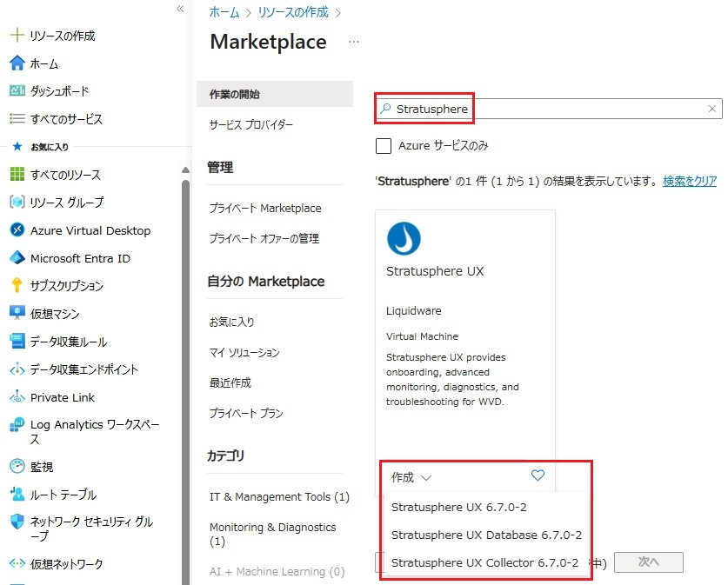Image resolution: width=728 pixels, height=585 pixels.
Task: Click the すべてのサービス list icon
Action: point(17,119)
